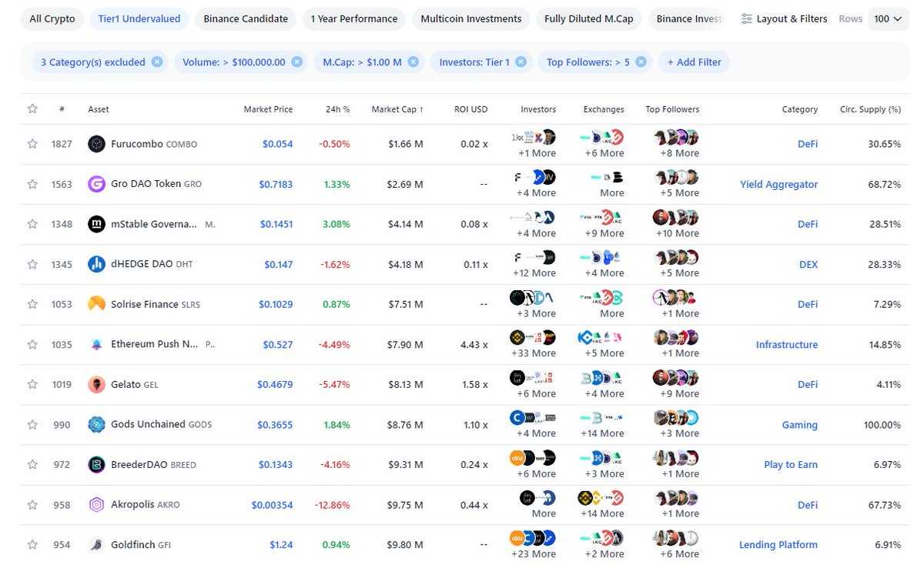Click the -12.86% change value

pos(333,505)
